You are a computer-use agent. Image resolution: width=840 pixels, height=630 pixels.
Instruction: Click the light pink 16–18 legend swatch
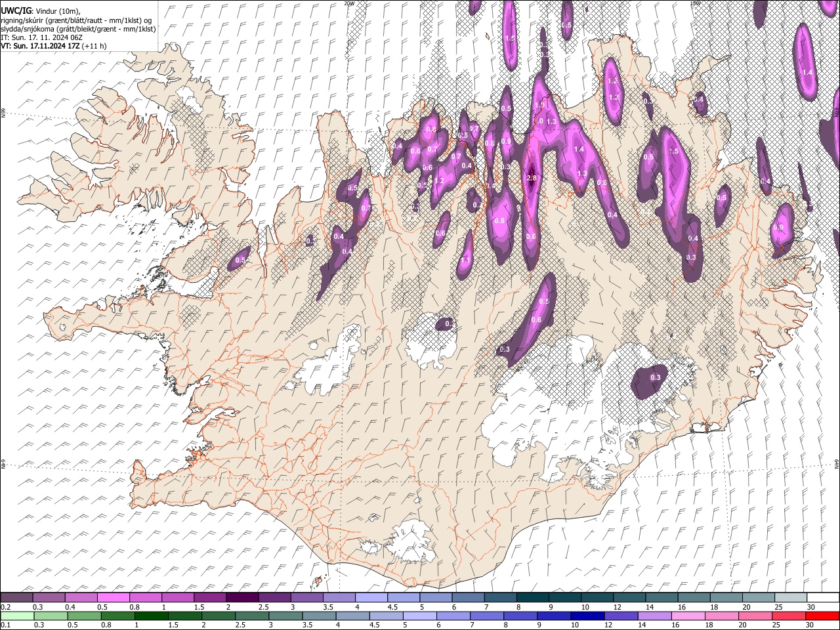coord(688,616)
